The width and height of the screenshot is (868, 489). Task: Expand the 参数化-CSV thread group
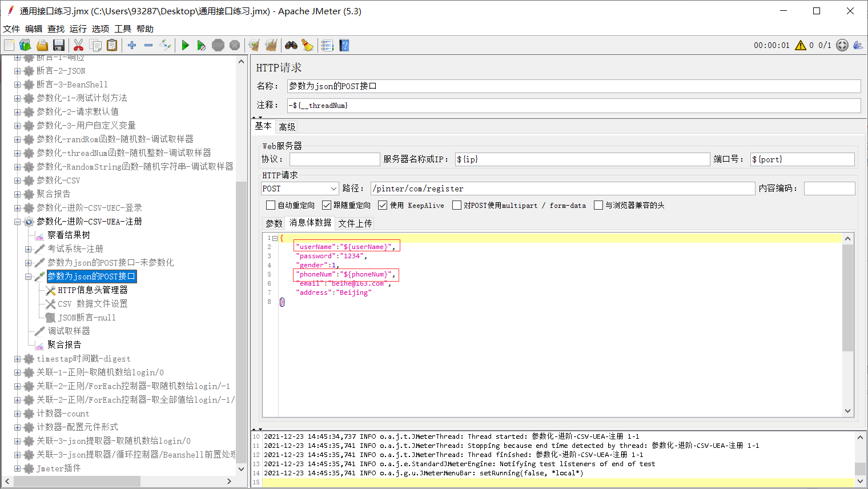(17, 181)
